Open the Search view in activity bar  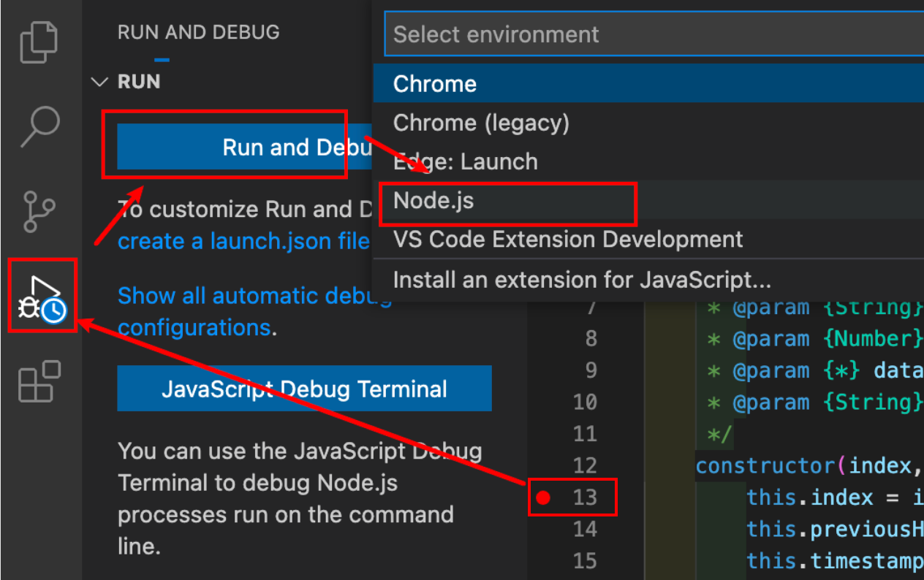tap(39, 126)
